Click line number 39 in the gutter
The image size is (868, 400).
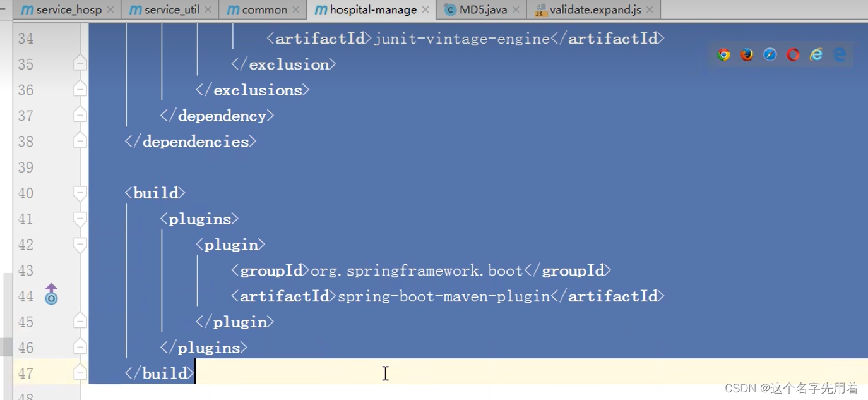click(26, 167)
